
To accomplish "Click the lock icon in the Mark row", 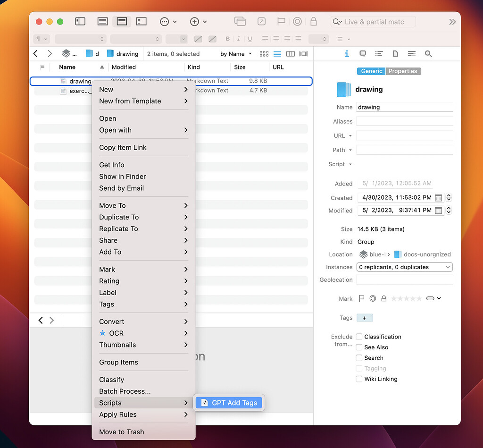I will pyautogui.click(x=384, y=298).
